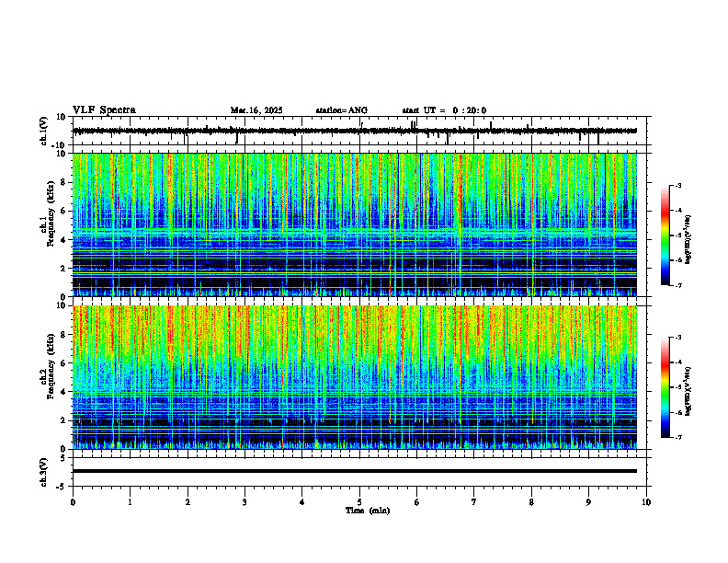Click the ch.1 spectrogram color scale bar
Image resolution: width=728 pixels, height=563 pixels.
coord(665,236)
